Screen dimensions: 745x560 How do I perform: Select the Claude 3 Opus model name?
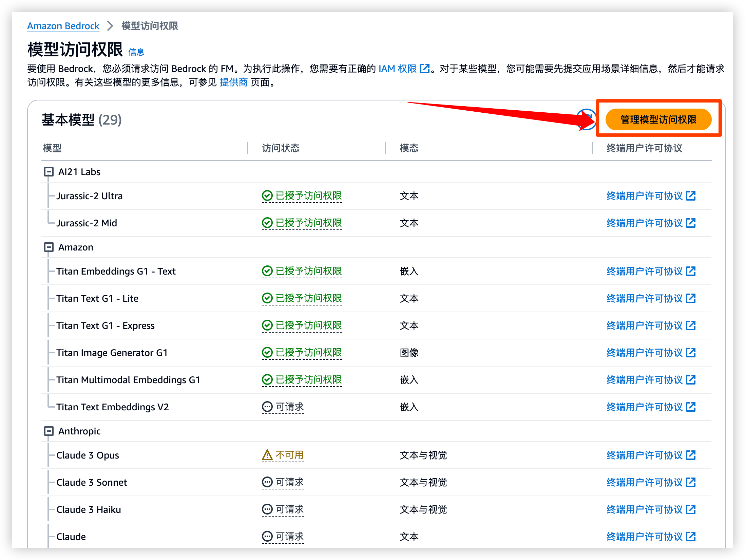88,455
